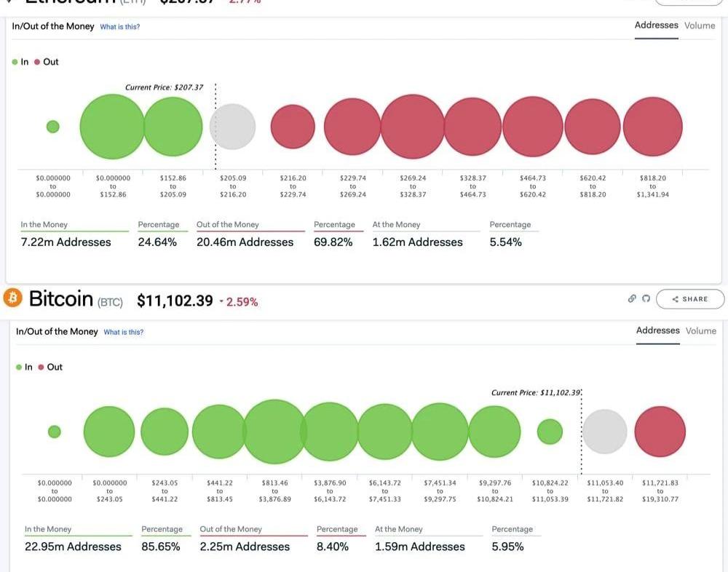Select the Addresses tab in Ethereum panel
Screen dimensions: 728x572
pos(656,25)
